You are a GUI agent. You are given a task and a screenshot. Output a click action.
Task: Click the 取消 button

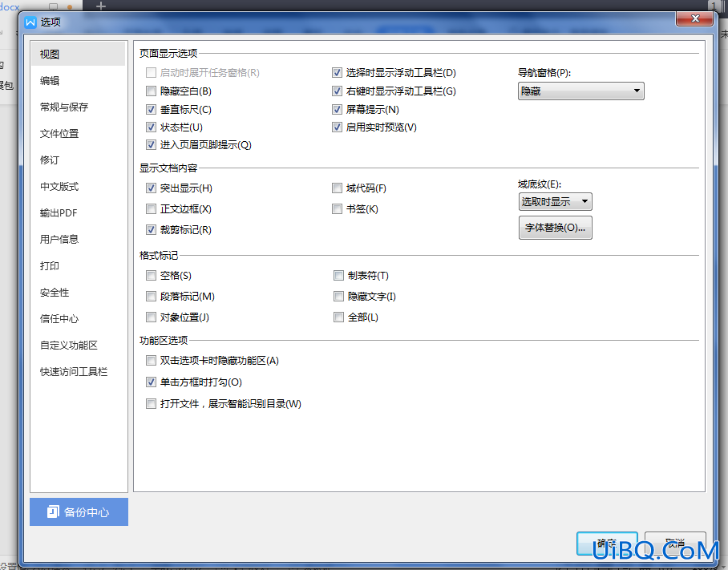point(675,544)
